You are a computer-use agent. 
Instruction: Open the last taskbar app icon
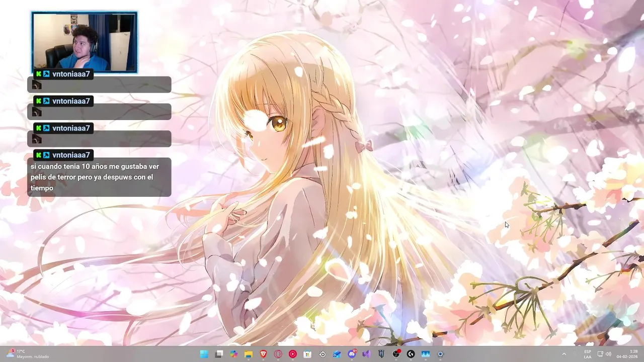click(440, 354)
